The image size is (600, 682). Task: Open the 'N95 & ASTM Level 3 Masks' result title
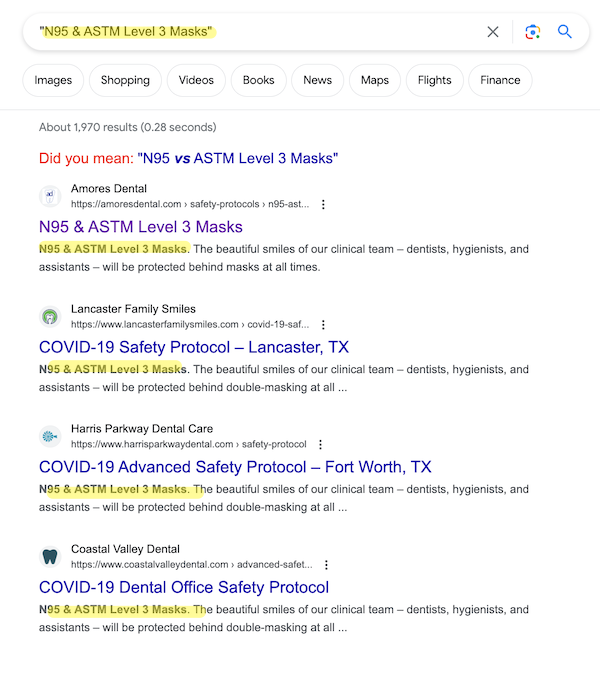[x=141, y=227]
